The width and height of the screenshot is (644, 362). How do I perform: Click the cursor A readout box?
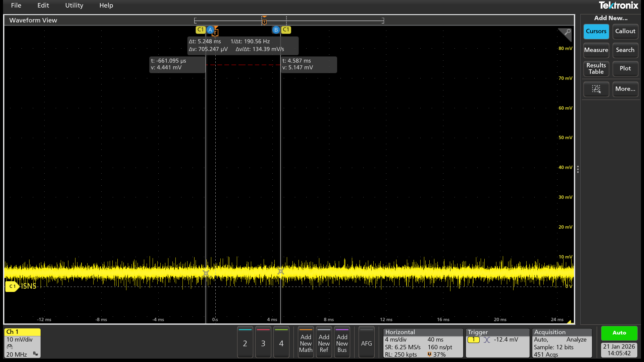(x=177, y=64)
